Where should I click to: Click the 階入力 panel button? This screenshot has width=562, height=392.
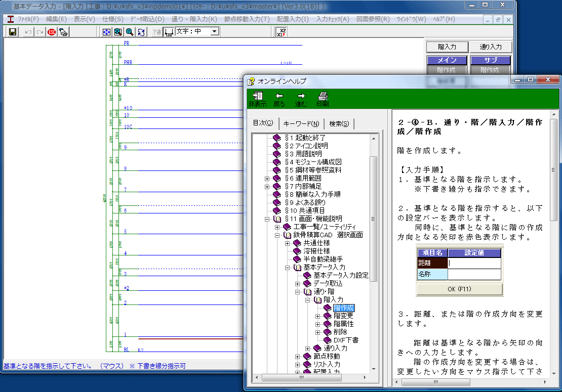point(447,47)
